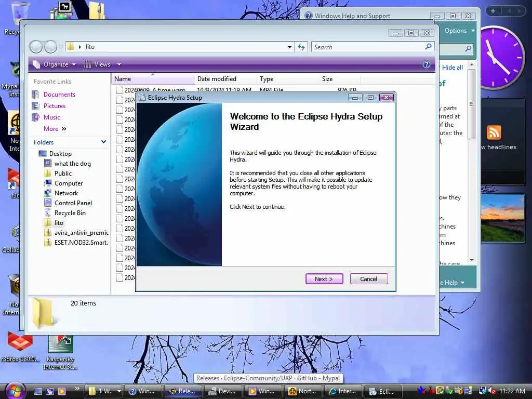Click lito in the address bar

coord(90,47)
